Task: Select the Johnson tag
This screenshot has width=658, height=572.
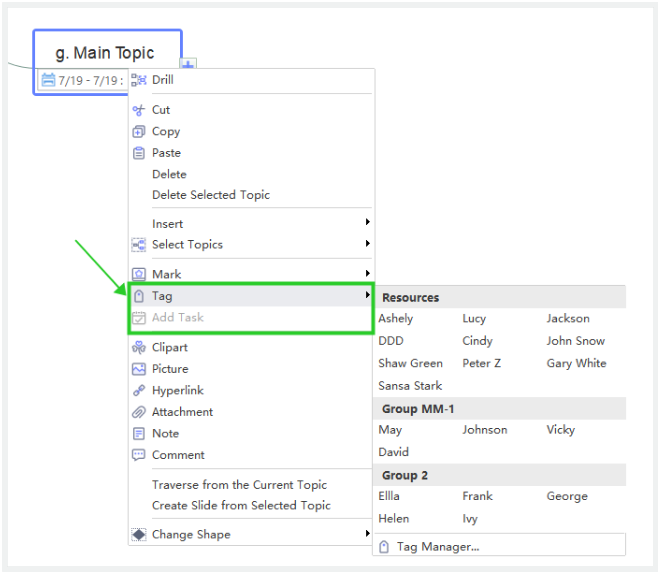Action: pyautogui.click(x=485, y=430)
